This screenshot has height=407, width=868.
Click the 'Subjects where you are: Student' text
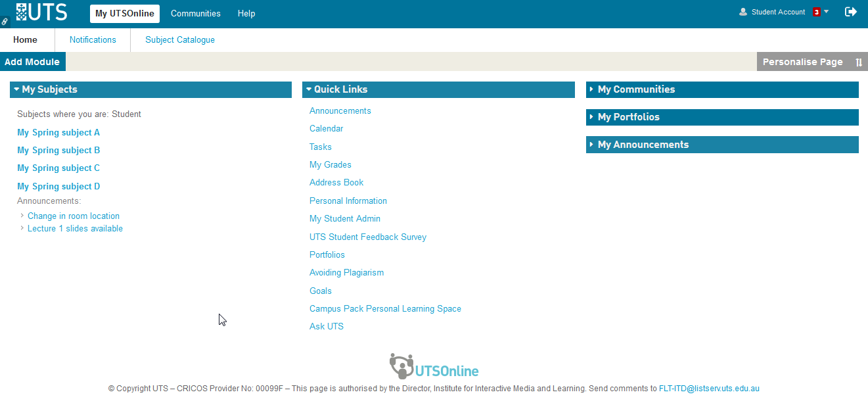[79, 114]
